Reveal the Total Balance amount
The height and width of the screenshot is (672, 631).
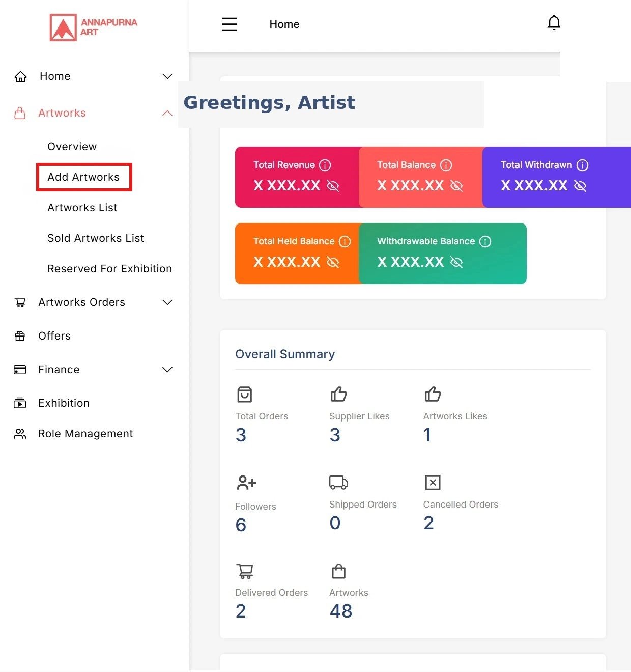point(456,186)
